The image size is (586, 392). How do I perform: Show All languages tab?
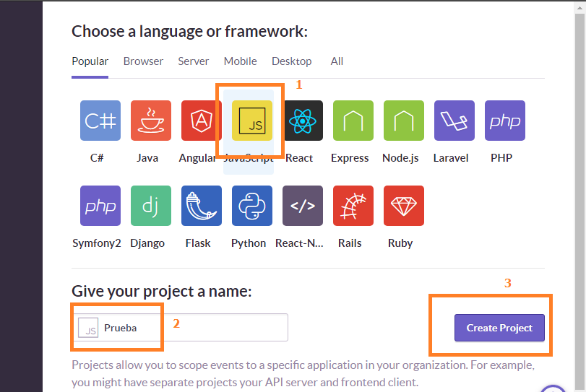point(337,61)
